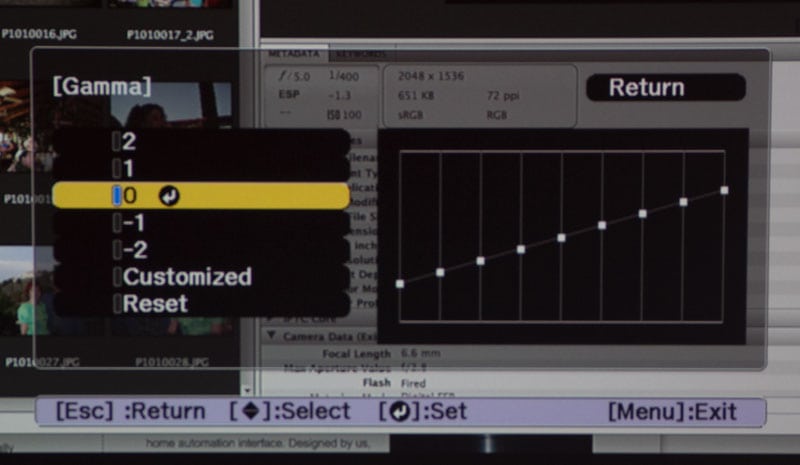
Task: Click thumbnail label P1010017_2.JPG
Action: (170, 35)
